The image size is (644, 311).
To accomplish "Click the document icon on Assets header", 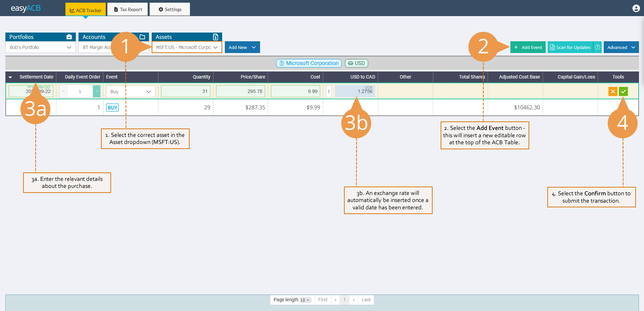I will (215, 37).
